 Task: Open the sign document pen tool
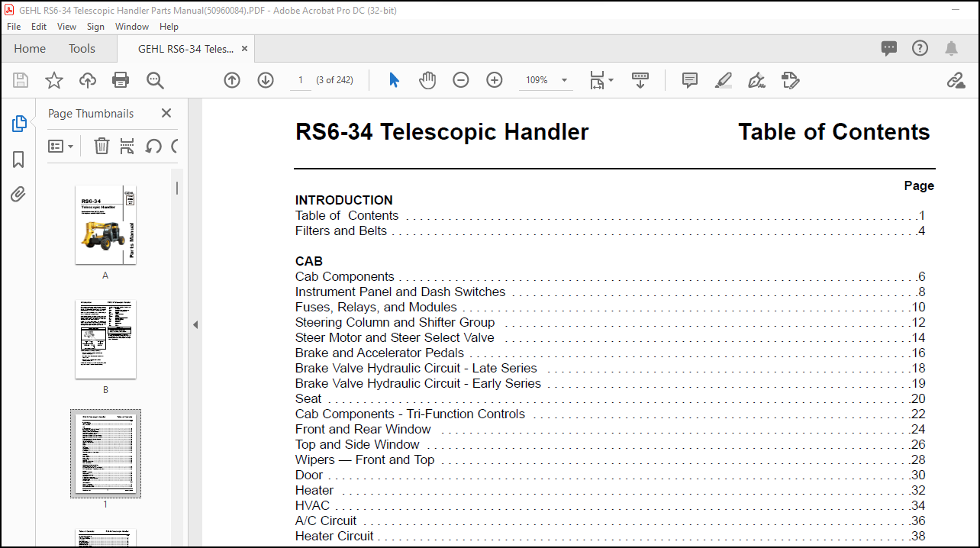click(756, 80)
